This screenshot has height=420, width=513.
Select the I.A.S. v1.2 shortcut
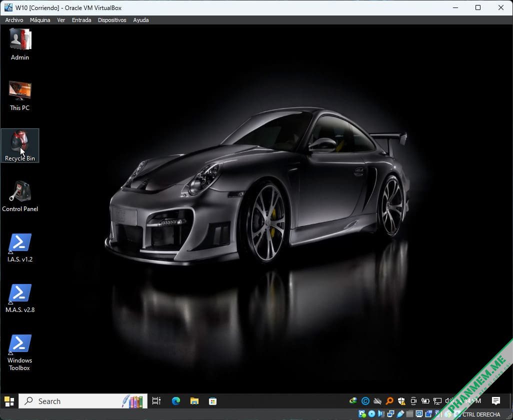point(20,247)
